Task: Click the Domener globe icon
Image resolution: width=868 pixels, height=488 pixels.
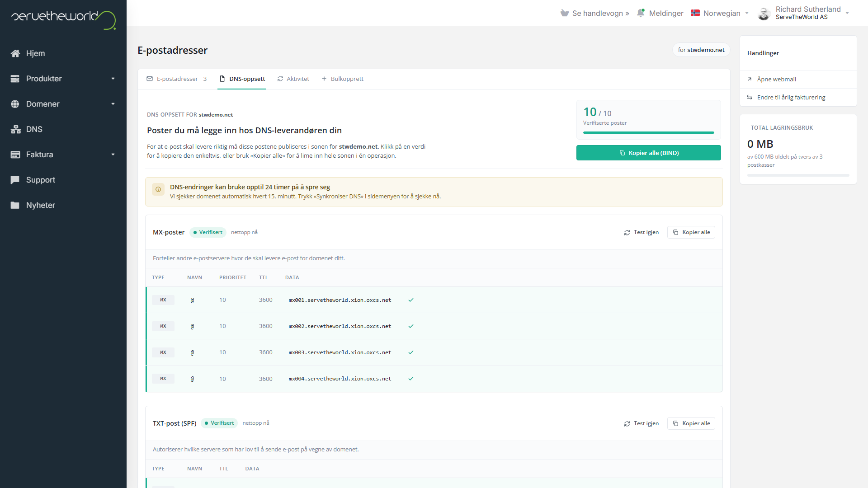Action: (x=15, y=104)
